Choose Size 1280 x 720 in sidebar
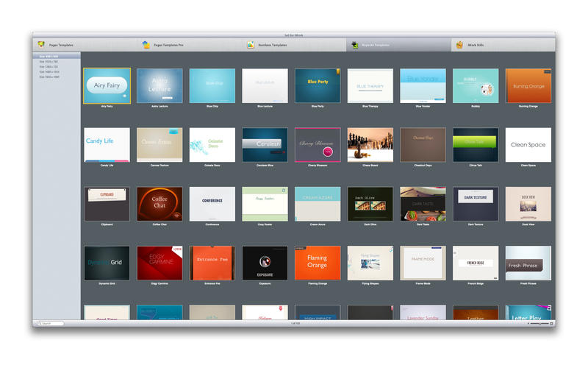This screenshot has height=368, width=588. coord(57,67)
